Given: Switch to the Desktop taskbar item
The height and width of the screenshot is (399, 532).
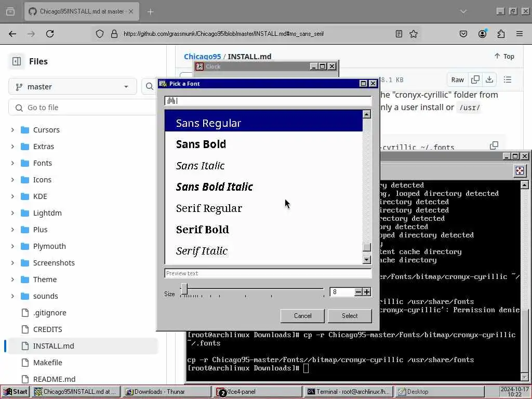Looking at the screenshot, I should (440, 392).
